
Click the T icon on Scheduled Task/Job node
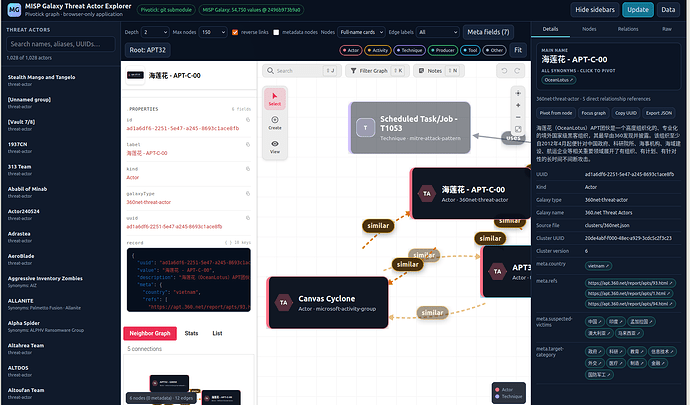click(x=365, y=128)
